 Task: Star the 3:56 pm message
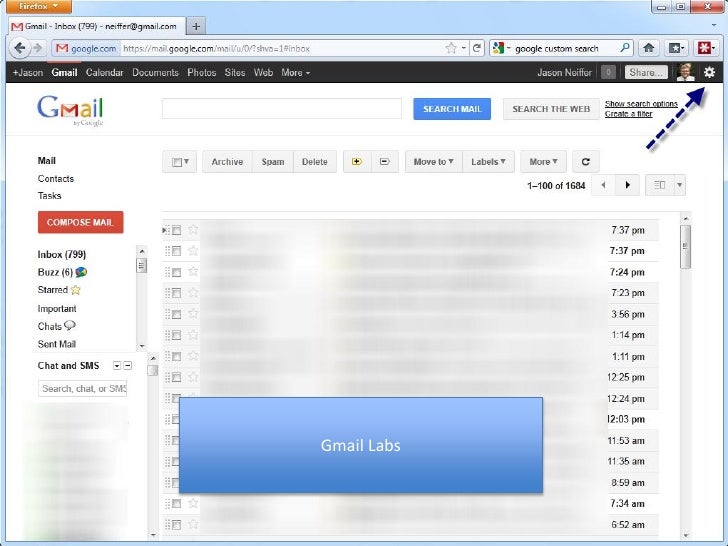coord(193,314)
